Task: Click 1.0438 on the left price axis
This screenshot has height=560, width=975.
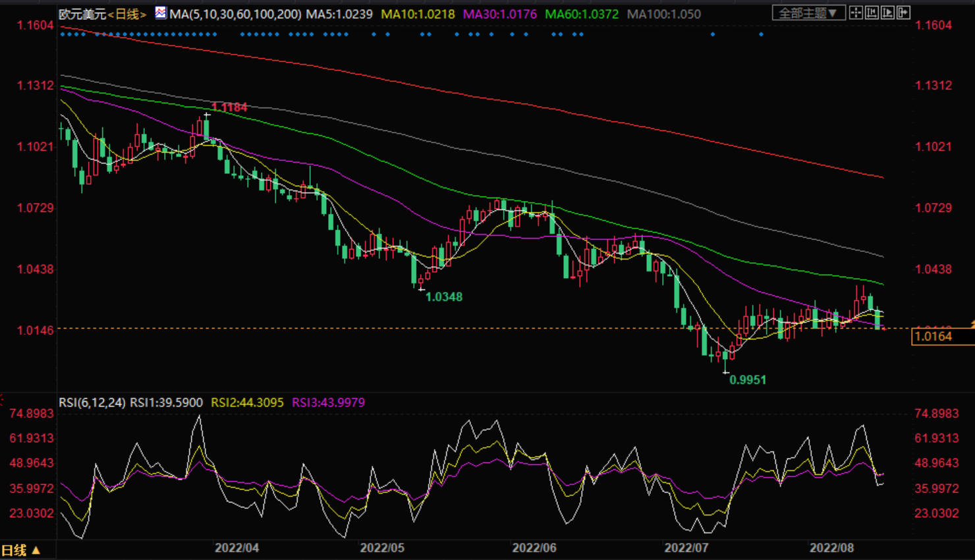Action: [x=35, y=269]
